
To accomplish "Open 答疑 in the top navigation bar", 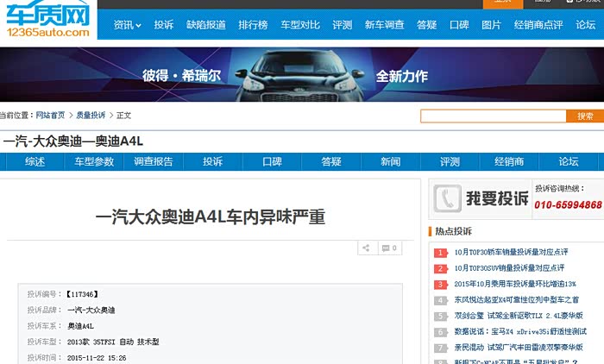I will pyautogui.click(x=427, y=25).
